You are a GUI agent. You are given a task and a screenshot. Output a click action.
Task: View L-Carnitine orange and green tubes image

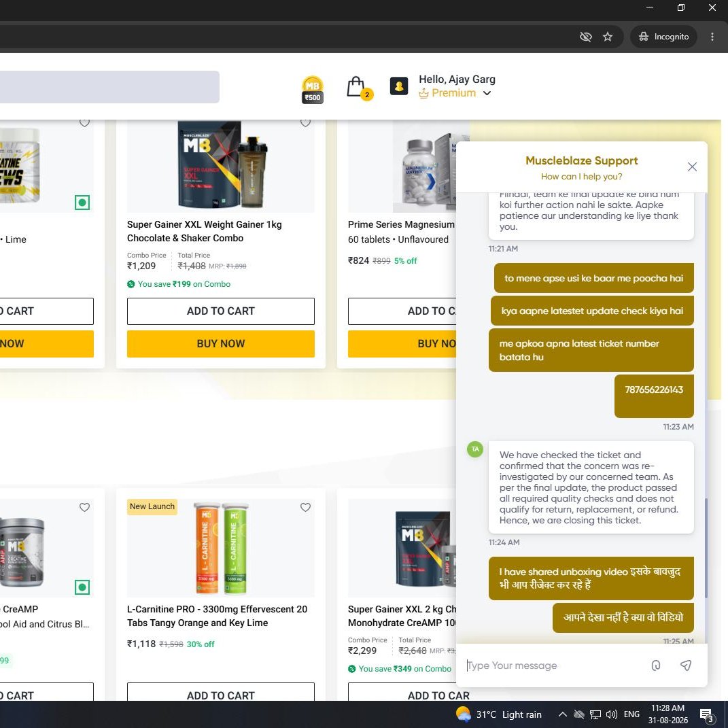click(x=220, y=549)
